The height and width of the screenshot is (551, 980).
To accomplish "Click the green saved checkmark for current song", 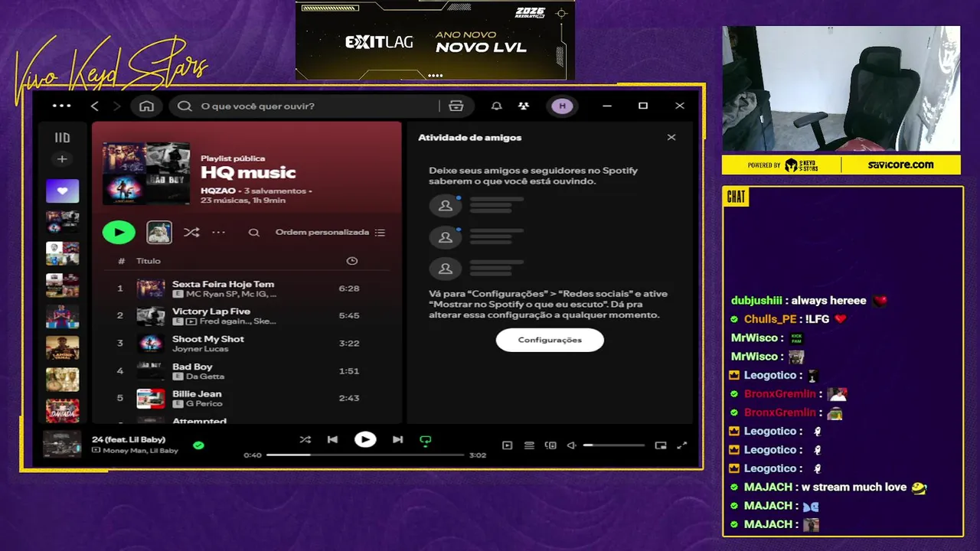I will pyautogui.click(x=198, y=445).
